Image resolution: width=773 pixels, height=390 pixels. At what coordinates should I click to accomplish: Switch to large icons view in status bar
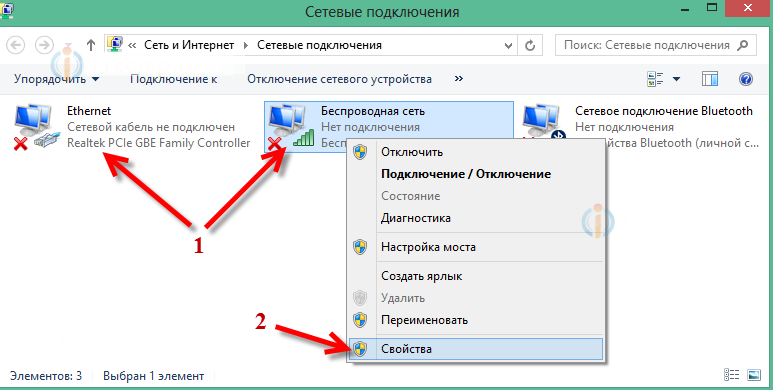[x=754, y=375]
